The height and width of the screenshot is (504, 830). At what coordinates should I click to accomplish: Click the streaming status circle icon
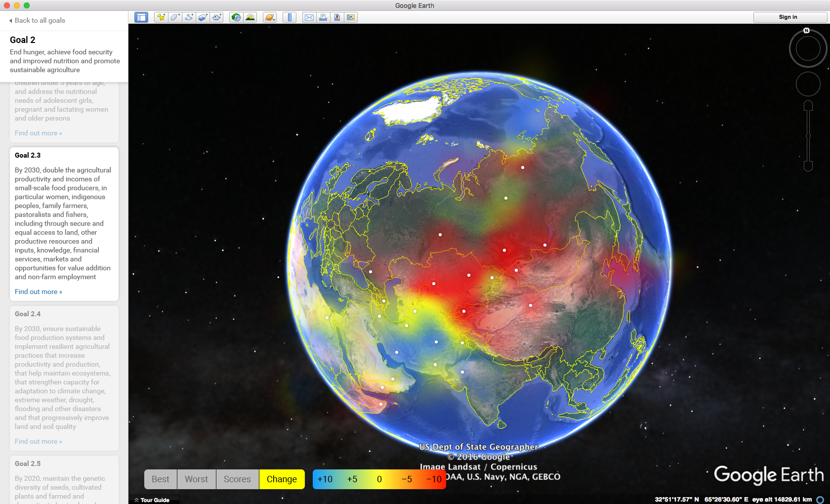point(820,500)
